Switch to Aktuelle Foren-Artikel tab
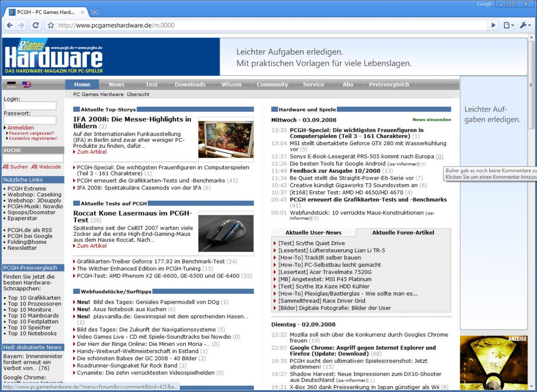The image size is (537, 392). 403,233
